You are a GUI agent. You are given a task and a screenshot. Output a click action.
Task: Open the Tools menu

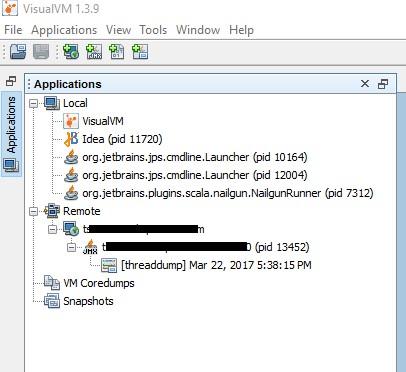pos(153,30)
